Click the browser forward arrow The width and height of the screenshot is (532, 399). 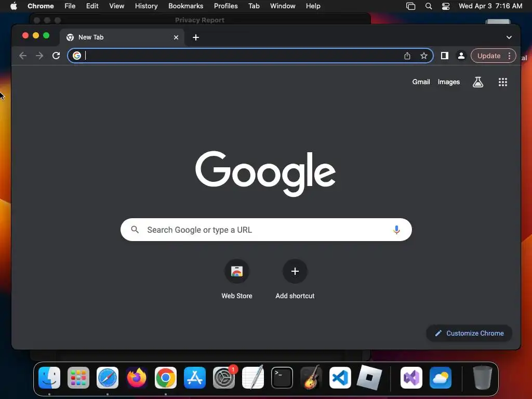pos(39,56)
